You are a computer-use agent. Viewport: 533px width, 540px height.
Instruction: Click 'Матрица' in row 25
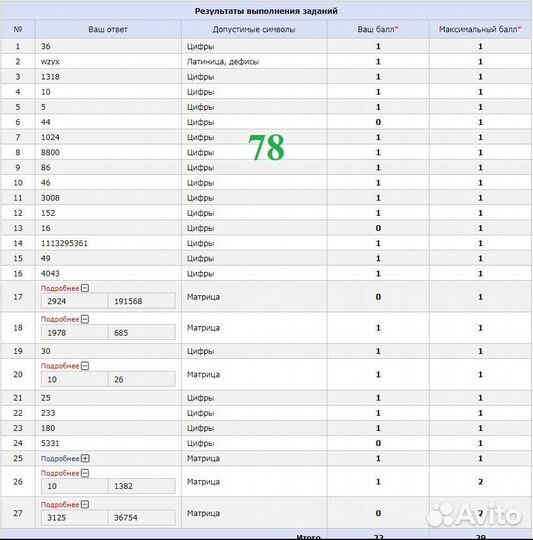click(203, 458)
